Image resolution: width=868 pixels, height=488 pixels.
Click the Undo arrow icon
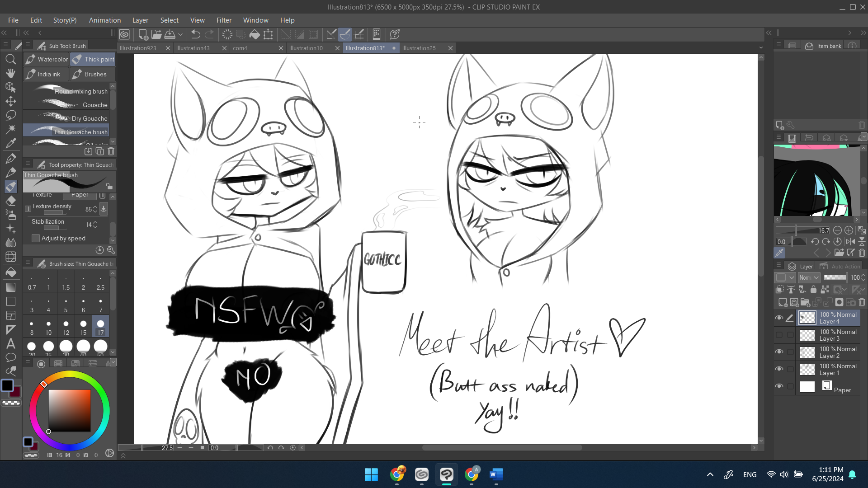pos(195,34)
